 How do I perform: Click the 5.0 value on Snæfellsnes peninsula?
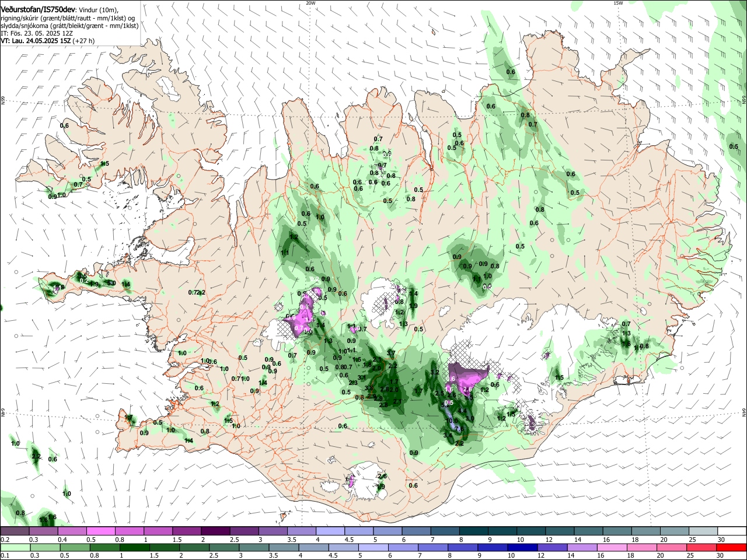click(x=111, y=283)
